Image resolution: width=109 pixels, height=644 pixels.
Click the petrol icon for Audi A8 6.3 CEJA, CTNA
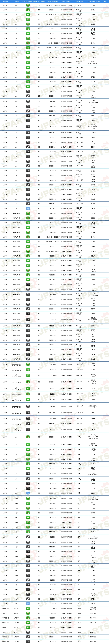coord(28,468)
